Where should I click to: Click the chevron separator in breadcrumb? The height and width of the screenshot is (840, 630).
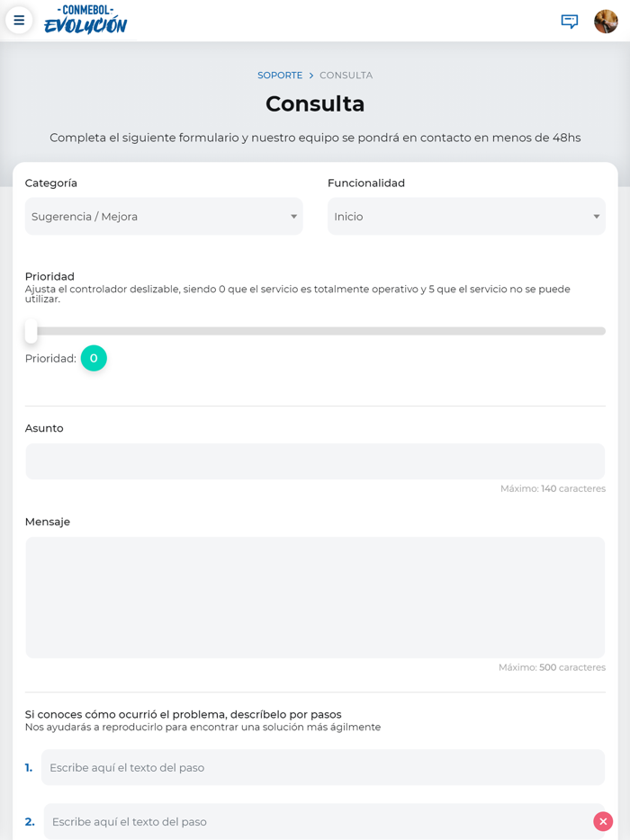[311, 76]
